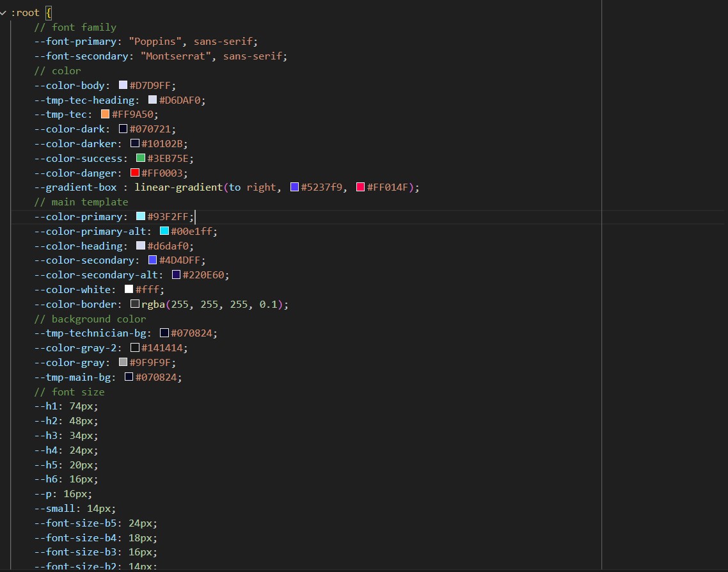Click the "// font size" comment line

click(69, 392)
